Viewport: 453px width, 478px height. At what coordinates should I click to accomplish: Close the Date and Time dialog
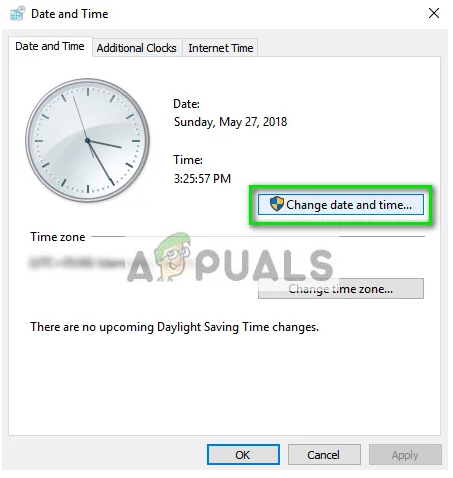tap(434, 13)
